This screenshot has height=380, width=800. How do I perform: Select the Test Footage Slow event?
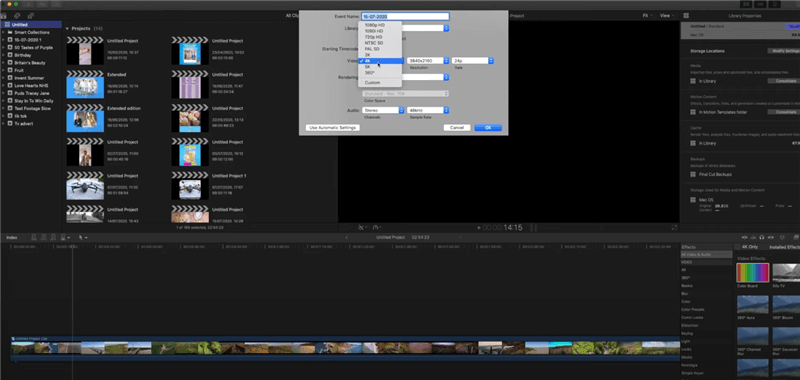point(32,109)
